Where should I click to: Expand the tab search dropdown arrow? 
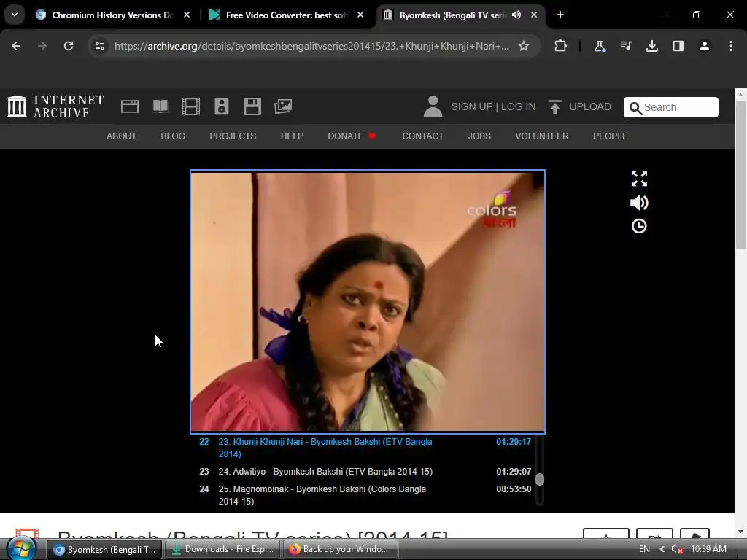pos(15,15)
